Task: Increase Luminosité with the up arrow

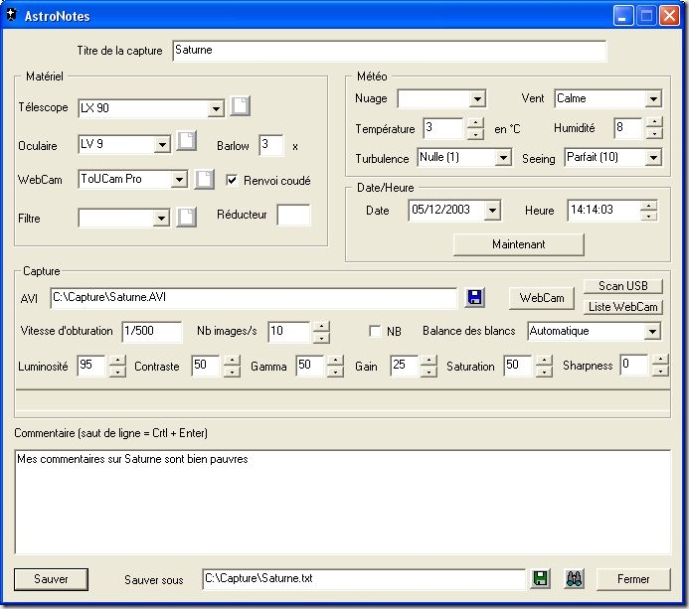Action: coord(117,361)
